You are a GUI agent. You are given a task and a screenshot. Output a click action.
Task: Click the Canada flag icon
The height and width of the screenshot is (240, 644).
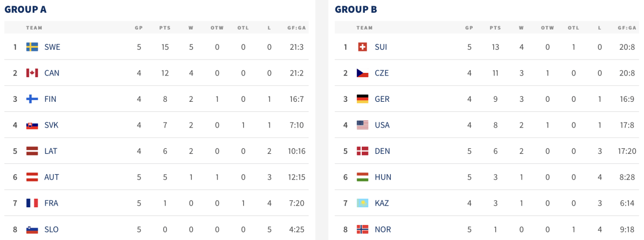point(32,73)
